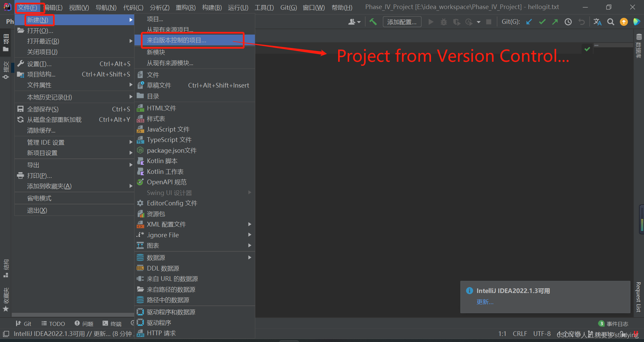The width and height of the screenshot is (644, 342).
Task: Click the JetBrains colorful logo icon
Action: point(637,22)
